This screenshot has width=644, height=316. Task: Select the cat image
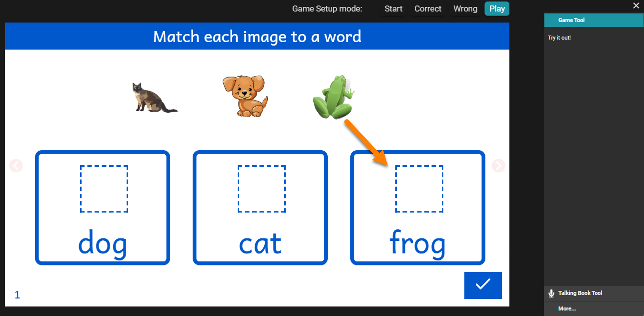click(x=153, y=97)
